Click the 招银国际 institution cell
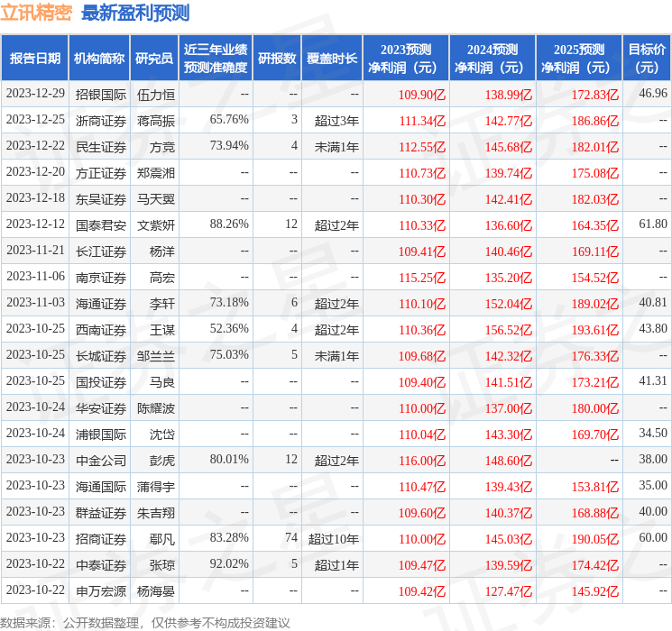 [x=101, y=95]
